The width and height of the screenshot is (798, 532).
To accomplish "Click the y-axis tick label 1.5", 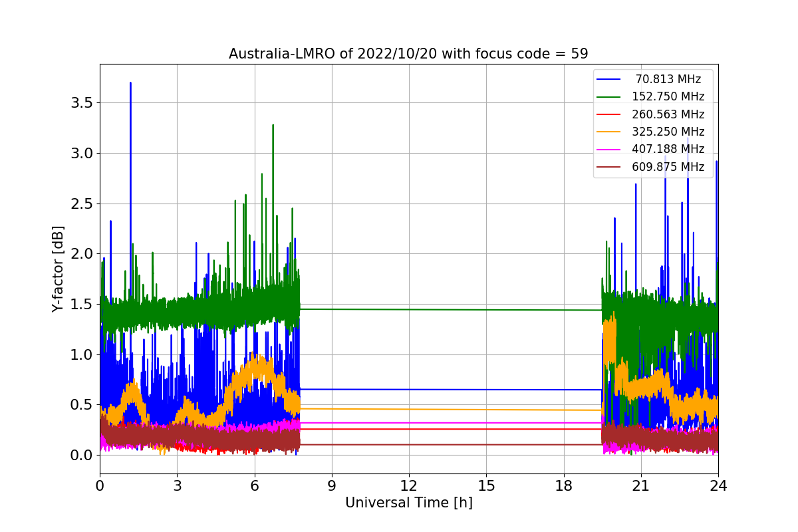I will coord(83,304).
